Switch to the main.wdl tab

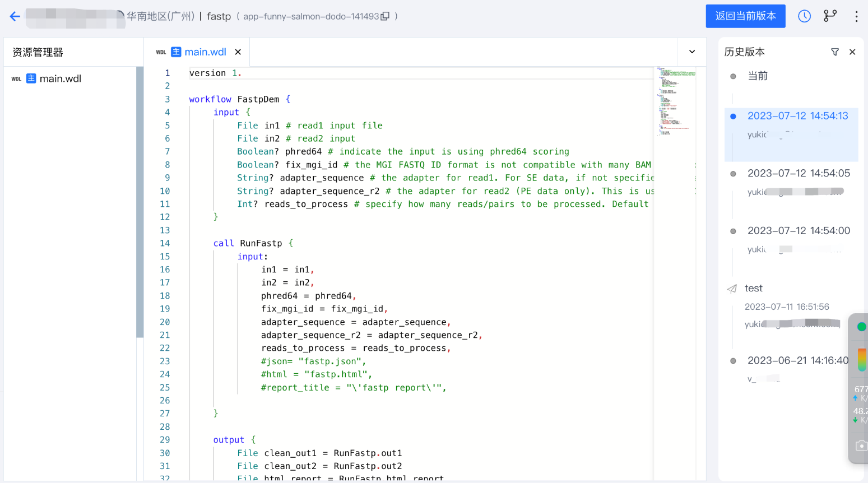tap(205, 52)
